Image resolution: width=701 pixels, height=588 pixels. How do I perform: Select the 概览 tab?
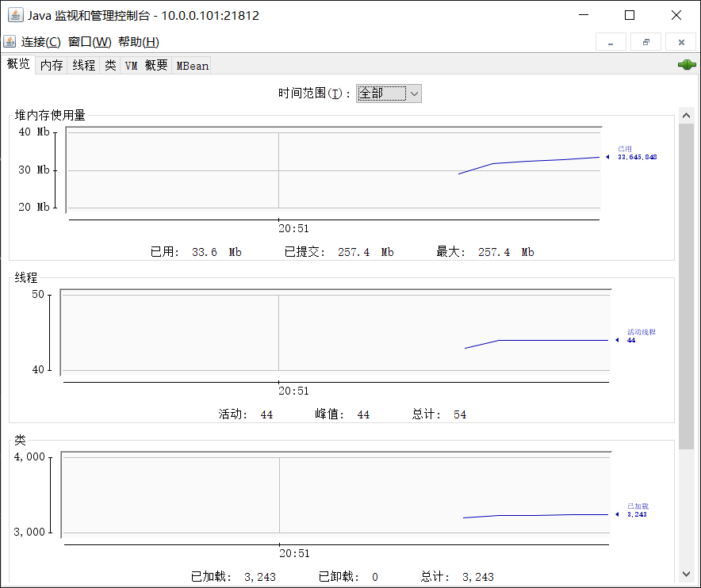pyautogui.click(x=18, y=64)
